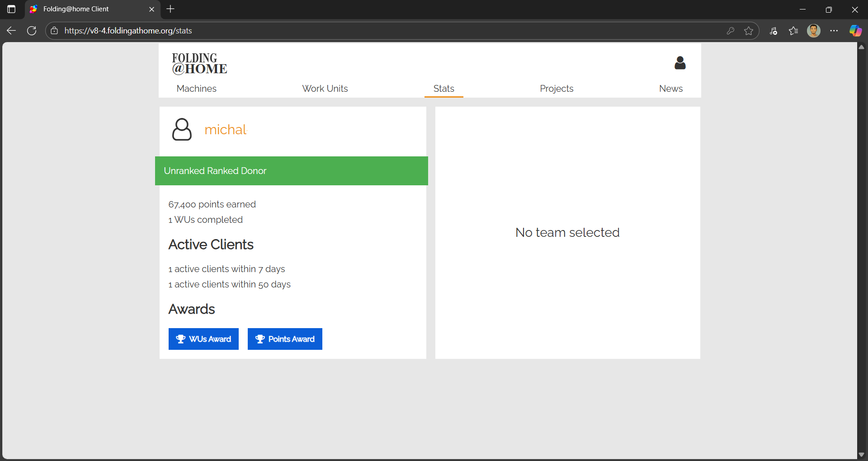View site information lock icon
868x461 pixels.
[54, 31]
